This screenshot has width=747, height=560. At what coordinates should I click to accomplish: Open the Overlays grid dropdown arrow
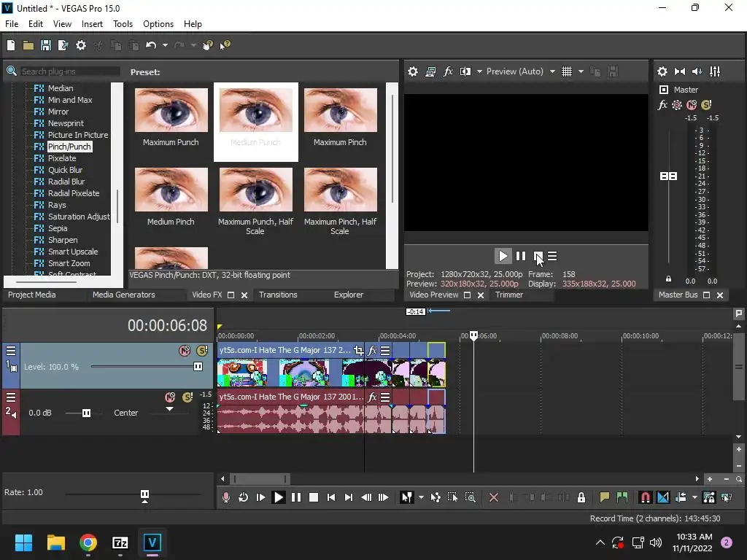tap(581, 71)
